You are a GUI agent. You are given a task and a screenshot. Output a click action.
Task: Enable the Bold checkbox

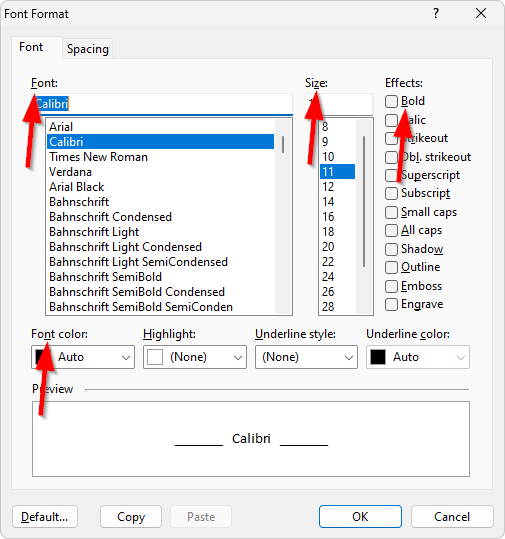391,101
